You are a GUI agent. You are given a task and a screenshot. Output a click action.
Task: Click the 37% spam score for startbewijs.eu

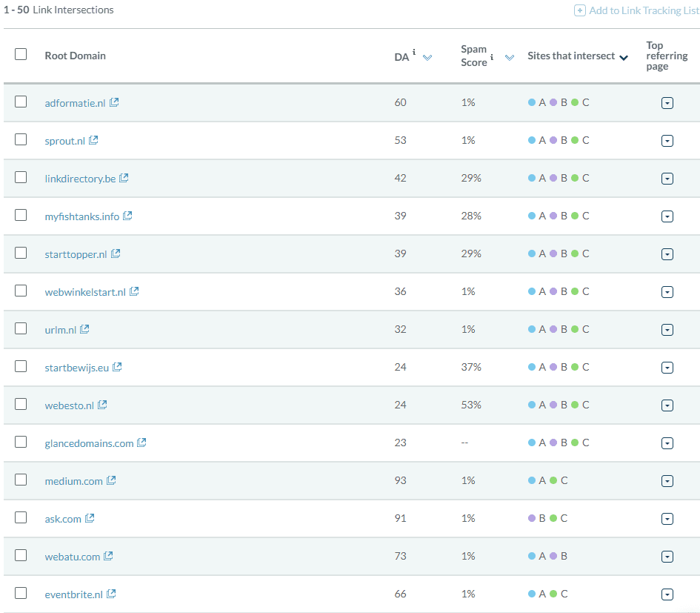click(471, 367)
